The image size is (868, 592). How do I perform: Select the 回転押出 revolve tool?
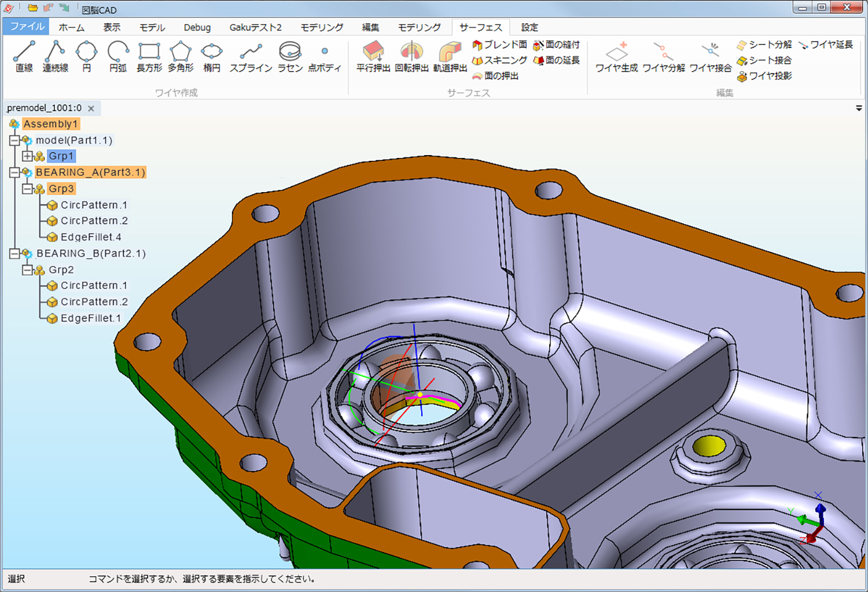411,56
